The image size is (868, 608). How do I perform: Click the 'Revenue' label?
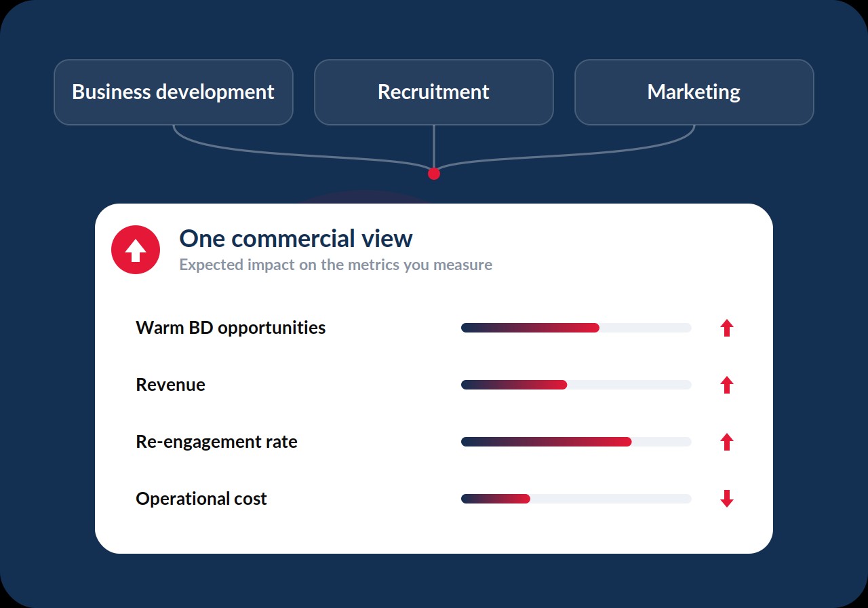[x=170, y=385]
